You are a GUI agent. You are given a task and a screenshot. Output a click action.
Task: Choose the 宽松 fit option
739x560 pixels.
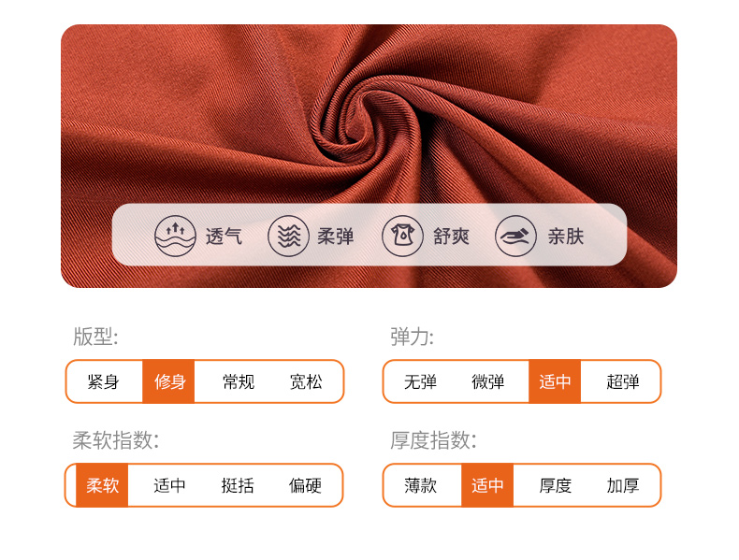coord(306,381)
